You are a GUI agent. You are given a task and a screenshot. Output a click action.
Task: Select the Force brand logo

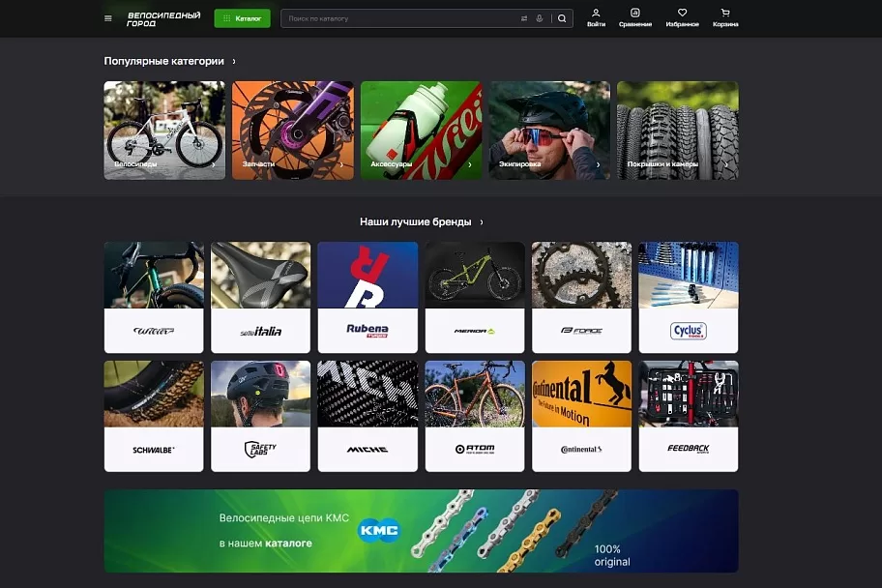581,331
